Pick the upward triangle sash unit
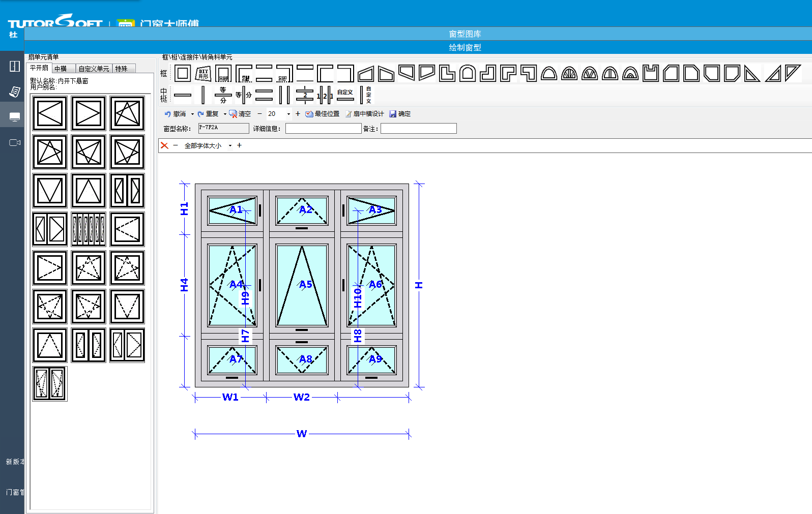 tap(89, 191)
